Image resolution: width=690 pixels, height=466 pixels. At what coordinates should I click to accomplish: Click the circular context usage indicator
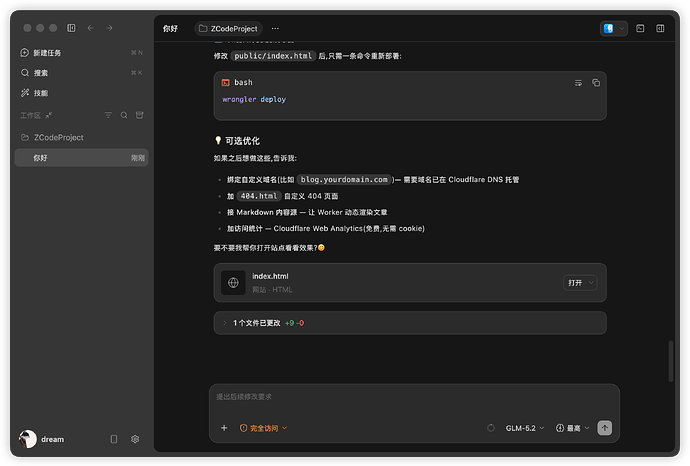(x=491, y=428)
